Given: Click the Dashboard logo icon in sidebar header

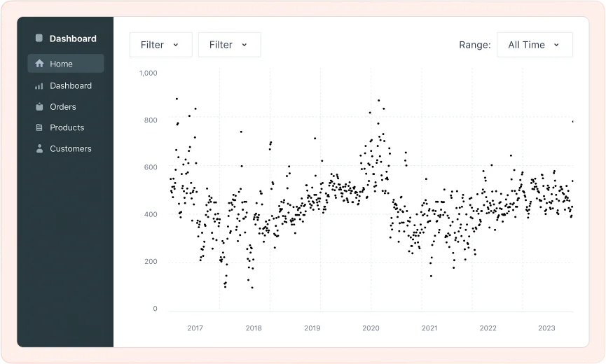Looking at the screenshot, I should (x=39, y=38).
